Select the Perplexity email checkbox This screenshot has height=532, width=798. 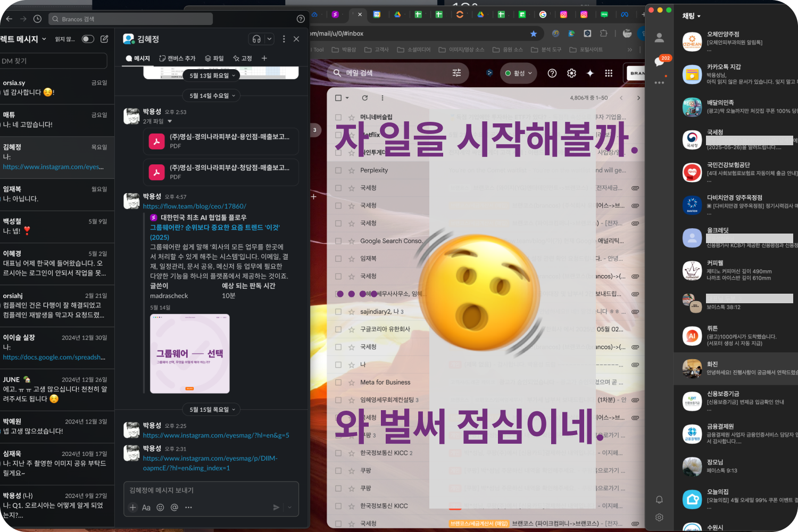click(x=338, y=170)
